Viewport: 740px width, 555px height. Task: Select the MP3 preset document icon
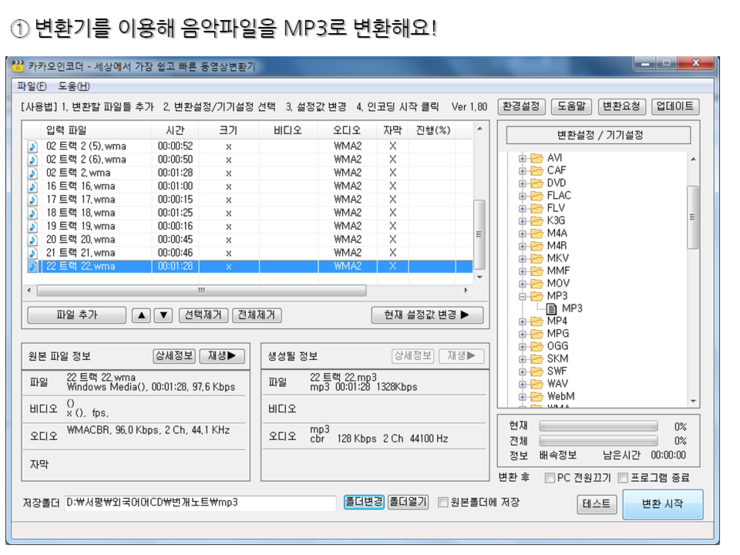click(551, 309)
